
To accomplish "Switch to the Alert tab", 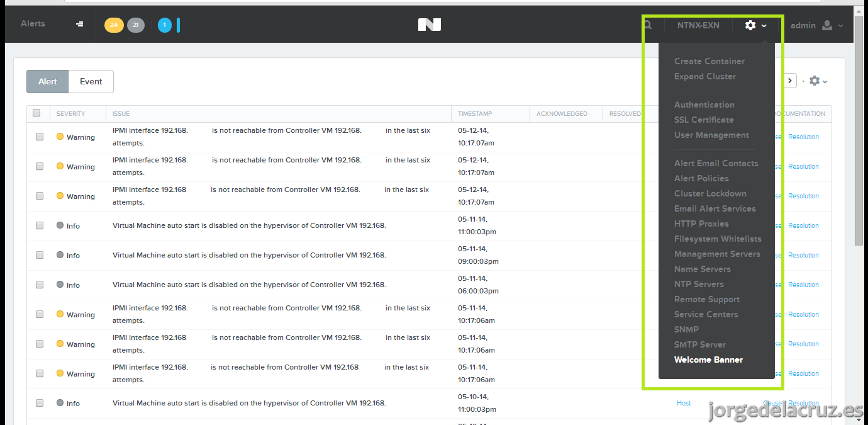I will [x=47, y=81].
